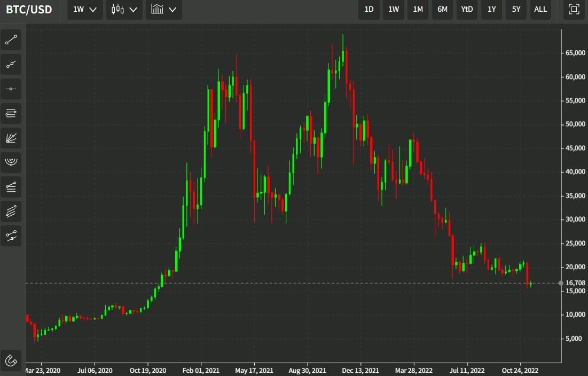Click the 45,000 price axis label

(x=575, y=148)
